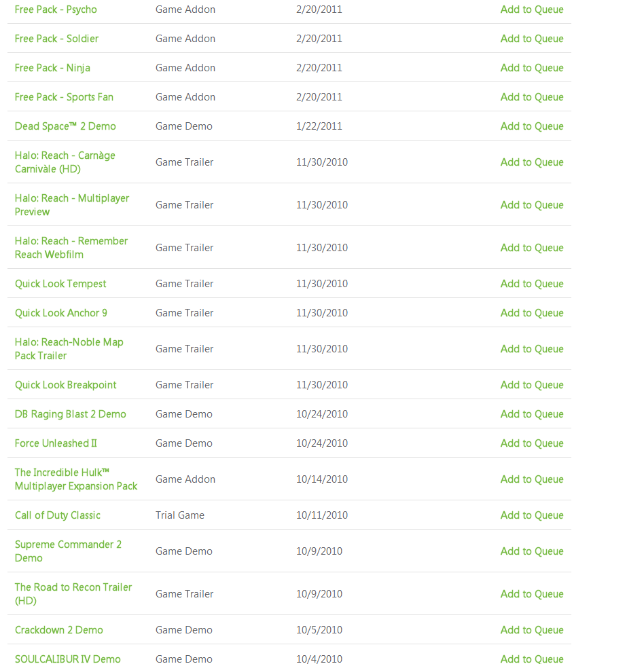Image resolution: width=644 pixels, height=664 pixels.
Task: Open the Dead Space 2 Demo link
Action: (x=65, y=126)
